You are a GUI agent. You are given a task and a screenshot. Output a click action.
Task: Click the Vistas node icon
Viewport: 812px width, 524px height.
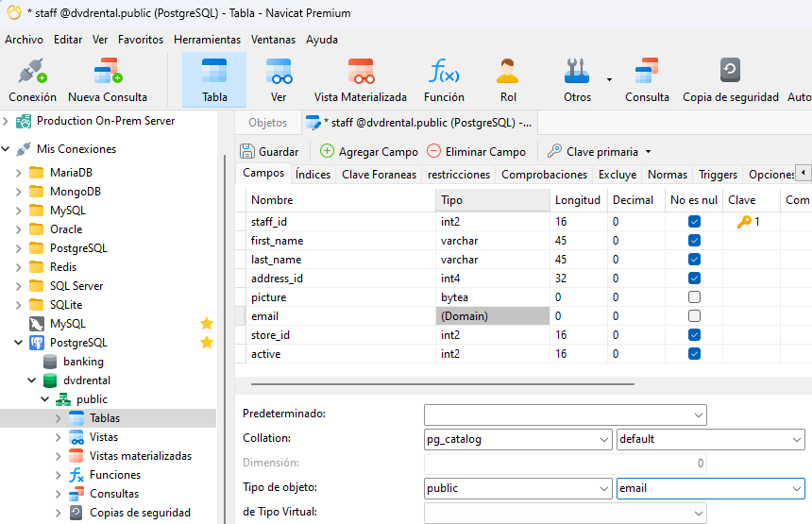(x=76, y=437)
